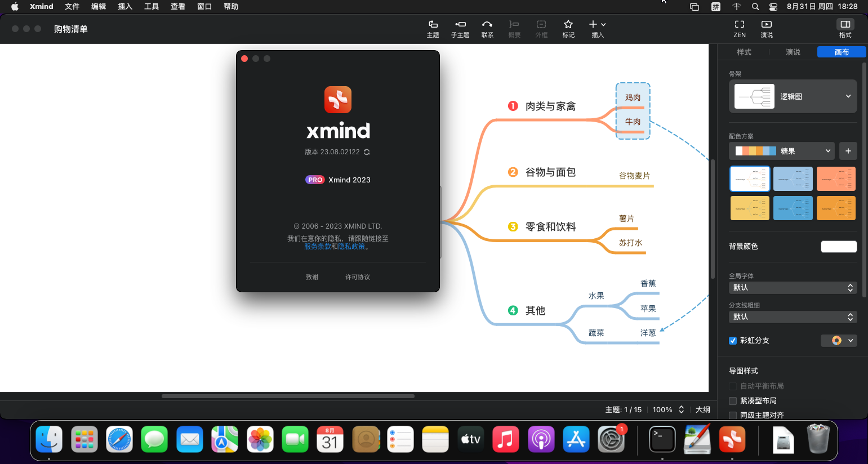868x464 pixels.
Task: Open the rainbow branch color dropdown
Action: [839, 341]
